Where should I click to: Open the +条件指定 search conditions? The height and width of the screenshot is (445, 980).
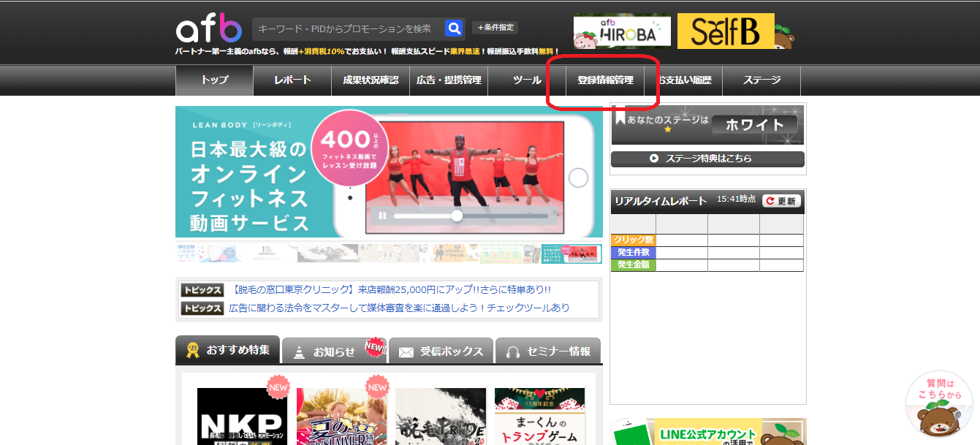point(495,28)
